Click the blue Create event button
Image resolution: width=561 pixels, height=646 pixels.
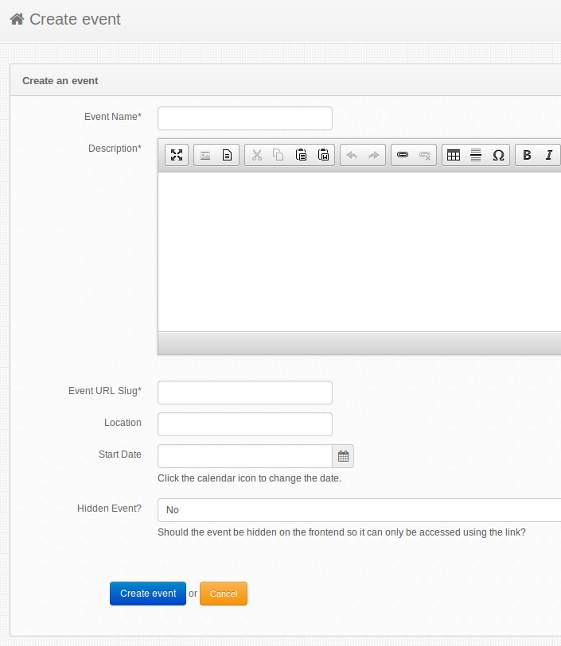148,594
